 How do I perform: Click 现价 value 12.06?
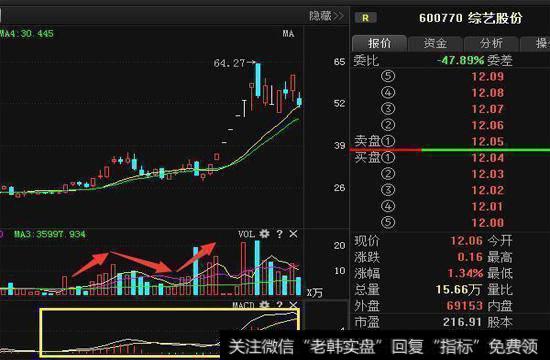coord(467,241)
